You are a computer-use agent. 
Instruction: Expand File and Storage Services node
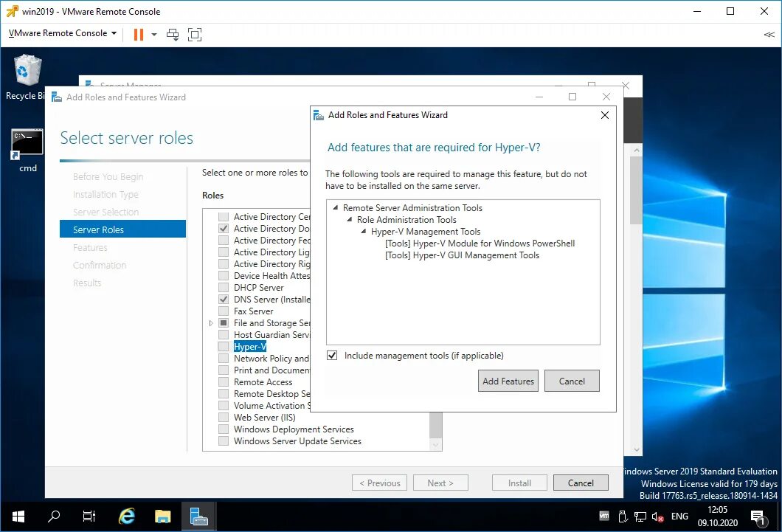(x=211, y=323)
